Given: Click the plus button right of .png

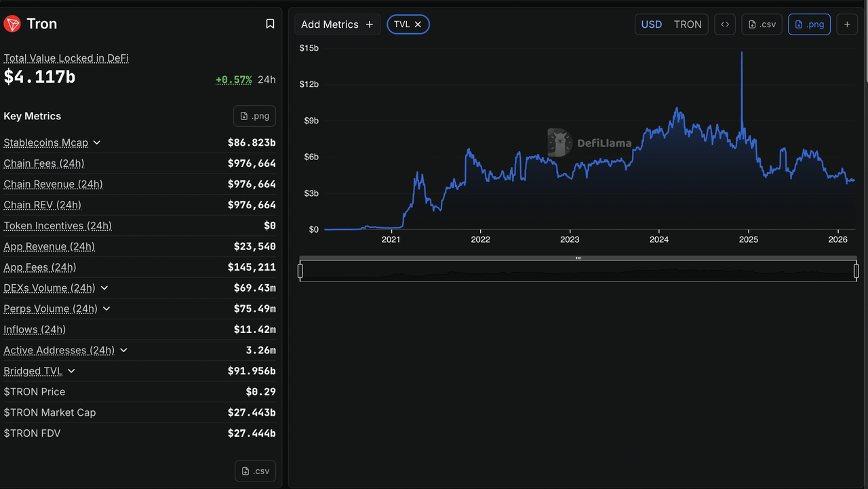Looking at the screenshot, I should [847, 24].
